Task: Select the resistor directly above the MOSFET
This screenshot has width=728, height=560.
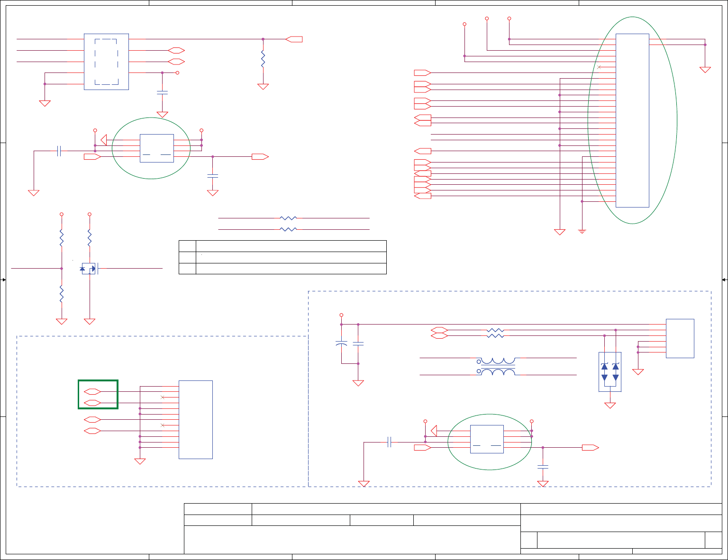Action: tap(90, 237)
